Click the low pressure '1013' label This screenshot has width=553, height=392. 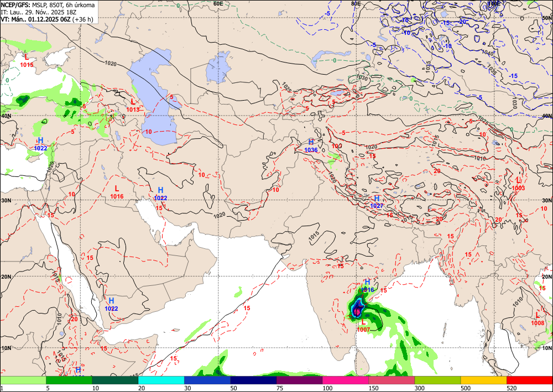pos(133,109)
